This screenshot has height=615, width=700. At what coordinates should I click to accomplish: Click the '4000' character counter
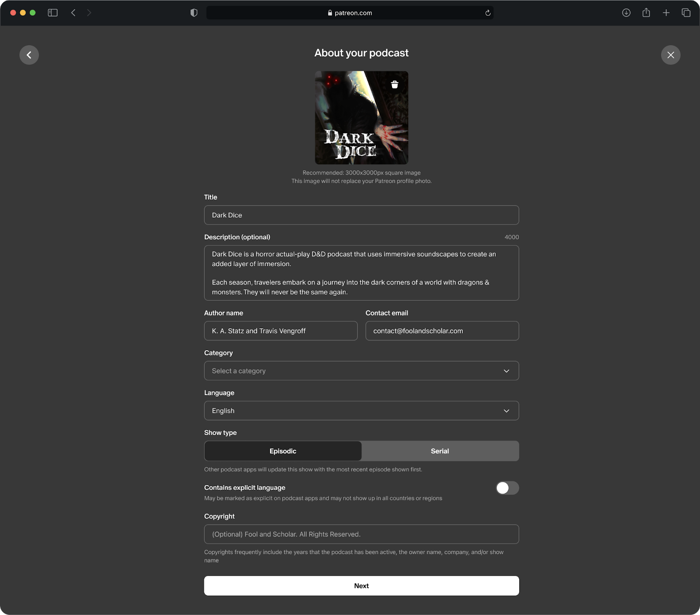point(511,237)
